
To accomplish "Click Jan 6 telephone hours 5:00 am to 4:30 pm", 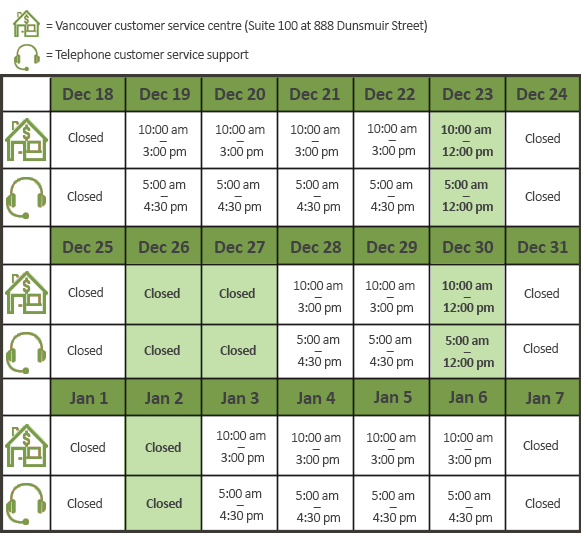I will [469, 506].
